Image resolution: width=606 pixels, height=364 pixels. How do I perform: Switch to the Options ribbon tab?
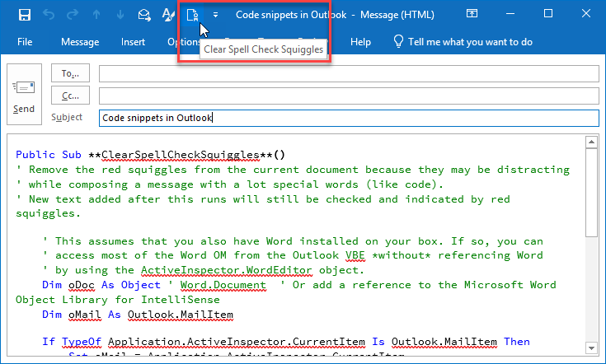coord(184,42)
